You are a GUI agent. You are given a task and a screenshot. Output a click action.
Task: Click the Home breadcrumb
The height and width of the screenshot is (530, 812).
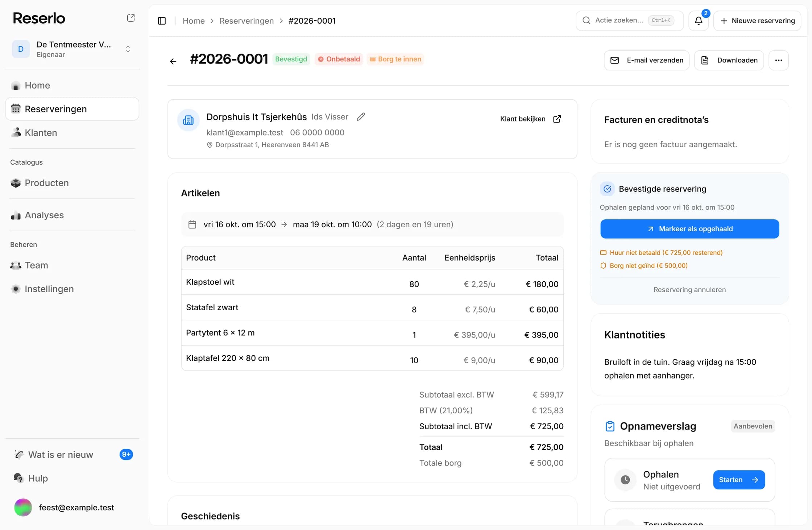pos(194,21)
